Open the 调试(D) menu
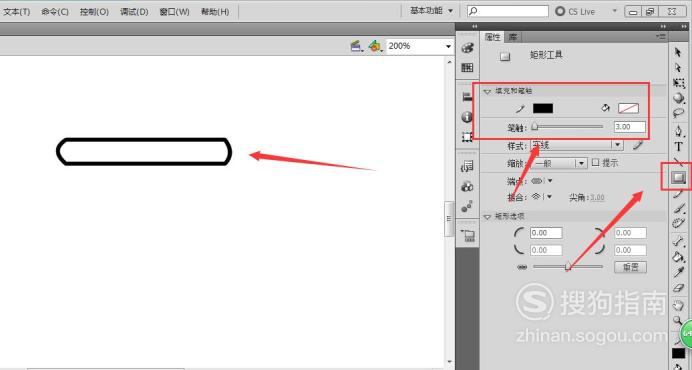692x370 pixels. [134, 12]
